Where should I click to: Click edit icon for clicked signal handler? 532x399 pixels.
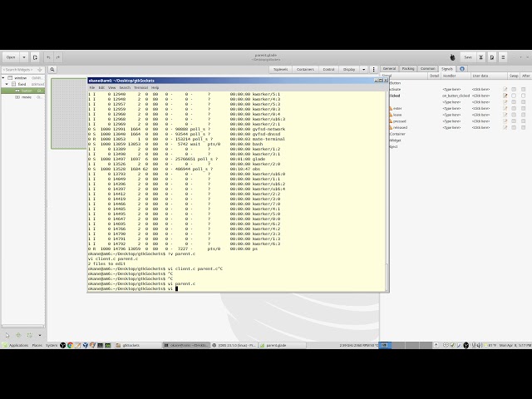[x=505, y=96]
